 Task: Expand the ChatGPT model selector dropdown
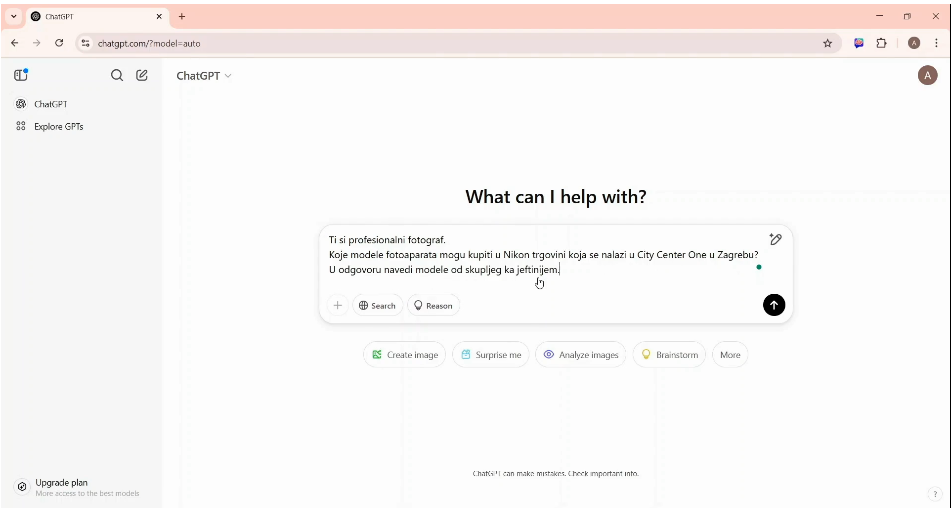204,76
